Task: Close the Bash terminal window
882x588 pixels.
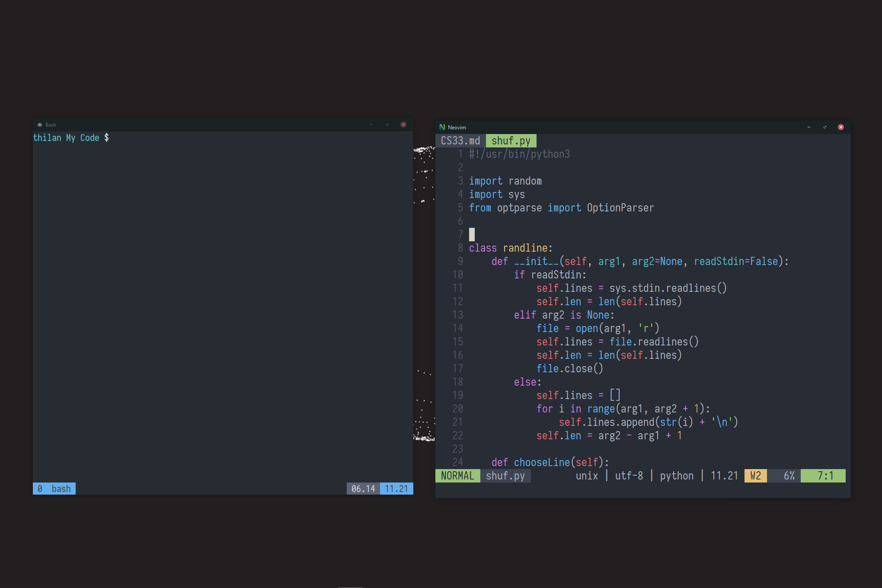Action: (x=403, y=125)
